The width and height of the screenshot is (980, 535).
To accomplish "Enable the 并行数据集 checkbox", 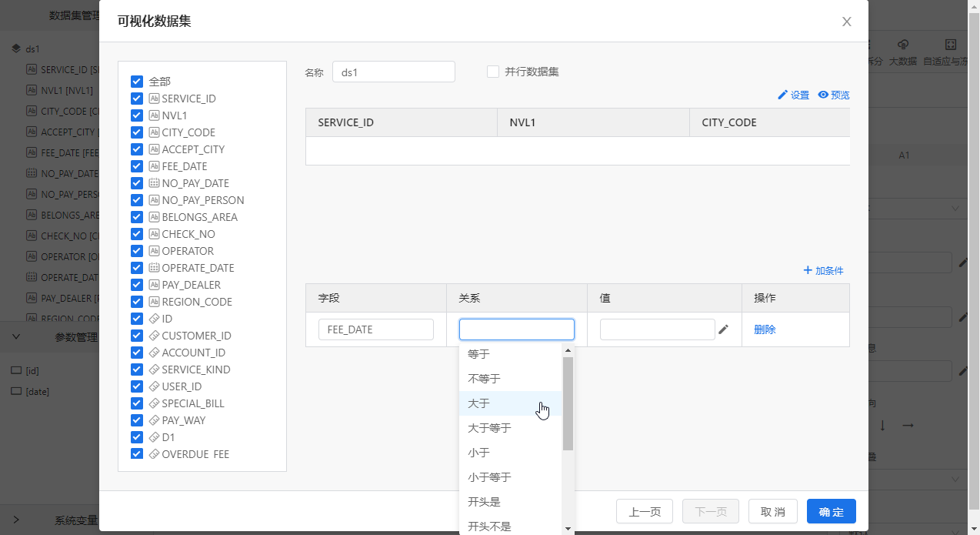I will pos(493,72).
